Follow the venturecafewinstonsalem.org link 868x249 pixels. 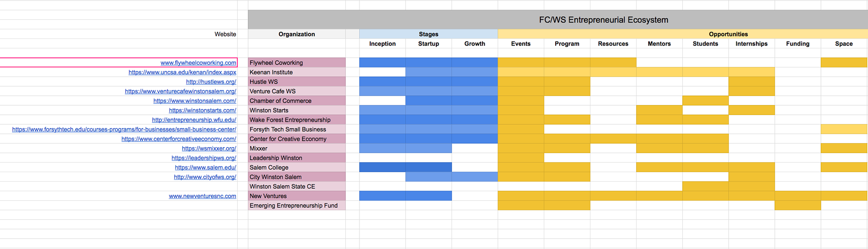(180, 91)
